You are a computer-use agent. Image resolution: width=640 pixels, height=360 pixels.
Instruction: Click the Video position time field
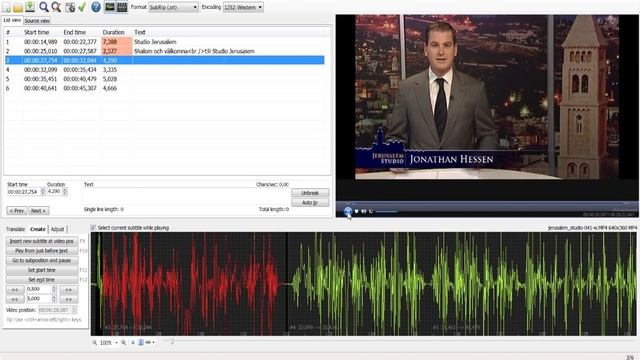pos(57,310)
